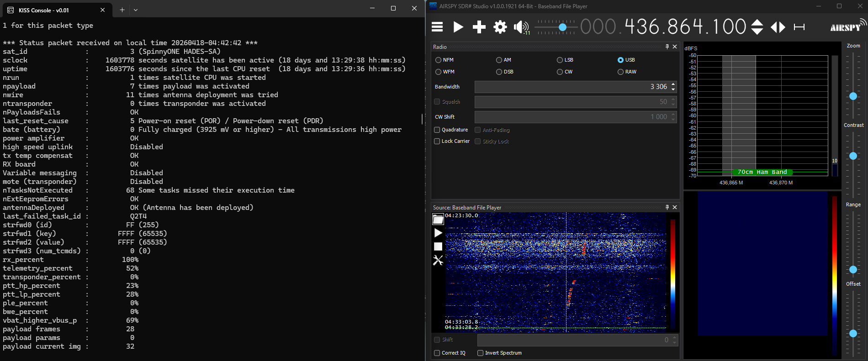Click the frequency up/down step arrows
Image resolution: width=868 pixels, height=361 pixels.
click(757, 27)
